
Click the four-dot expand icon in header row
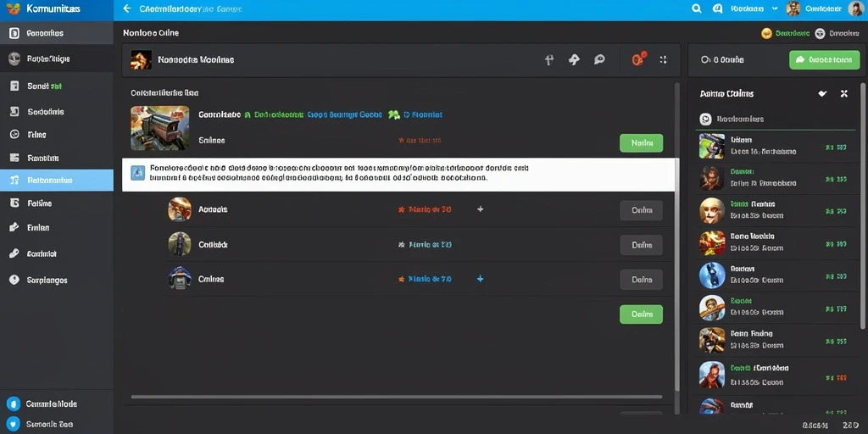point(663,59)
